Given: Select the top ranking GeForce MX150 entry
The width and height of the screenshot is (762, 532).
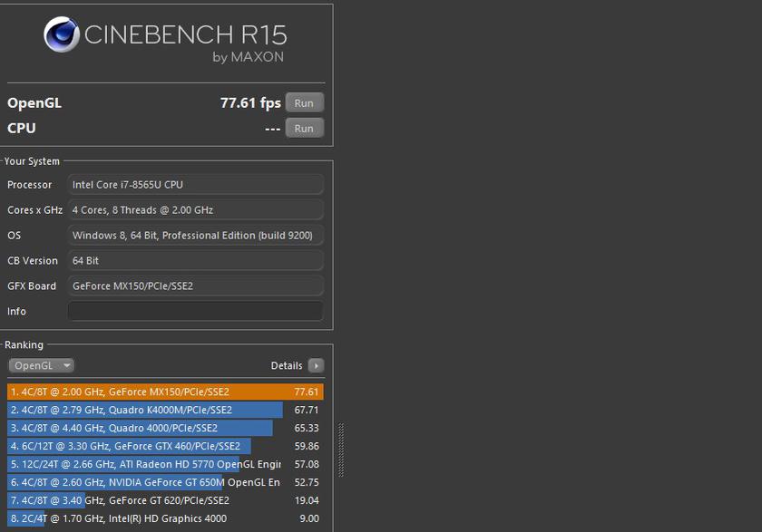Looking at the screenshot, I should (165, 392).
